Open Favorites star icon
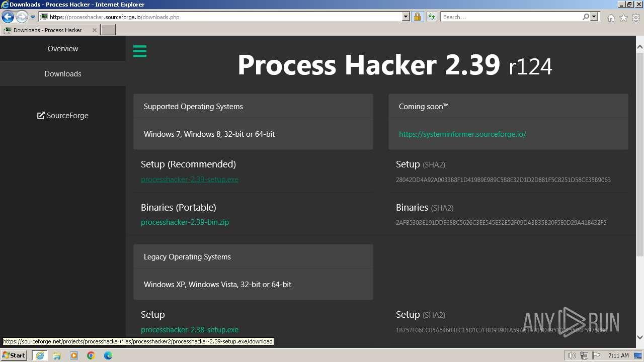This screenshot has height=362, width=644. click(x=623, y=18)
